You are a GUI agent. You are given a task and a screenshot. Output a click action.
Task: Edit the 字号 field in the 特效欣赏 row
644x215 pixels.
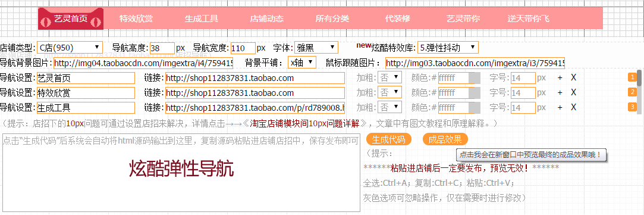click(x=523, y=93)
